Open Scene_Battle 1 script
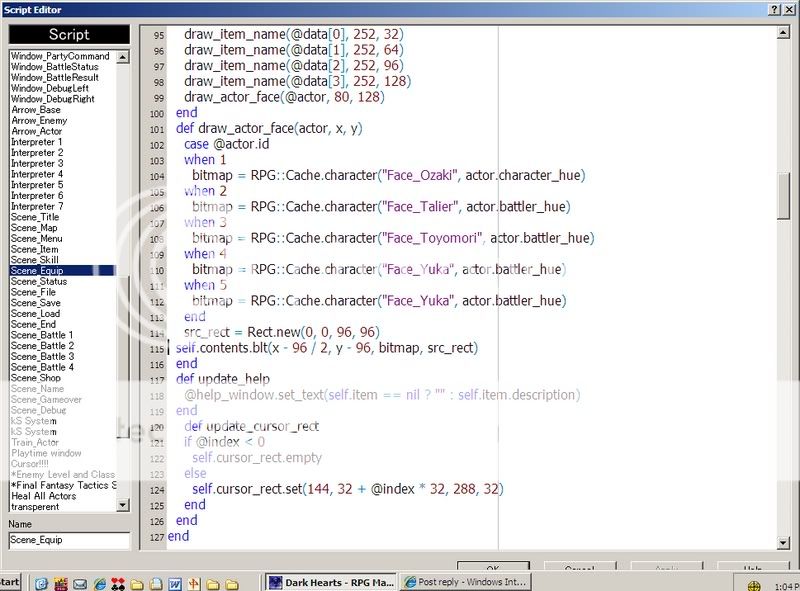This screenshot has height=591, width=800. [x=42, y=335]
